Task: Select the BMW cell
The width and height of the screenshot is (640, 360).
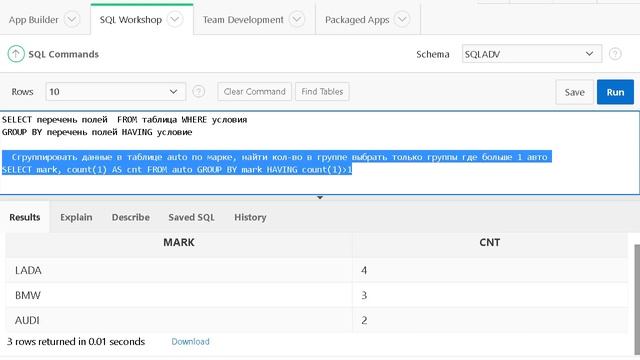Action: [179, 295]
